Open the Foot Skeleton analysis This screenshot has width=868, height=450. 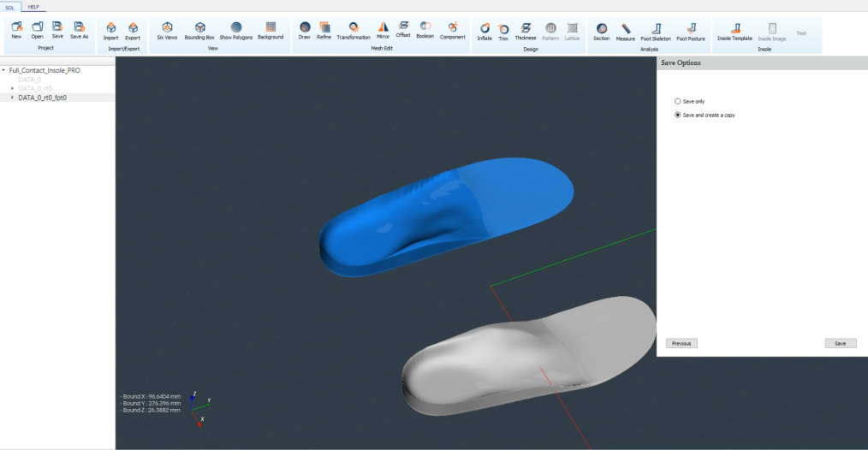(x=656, y=29)
